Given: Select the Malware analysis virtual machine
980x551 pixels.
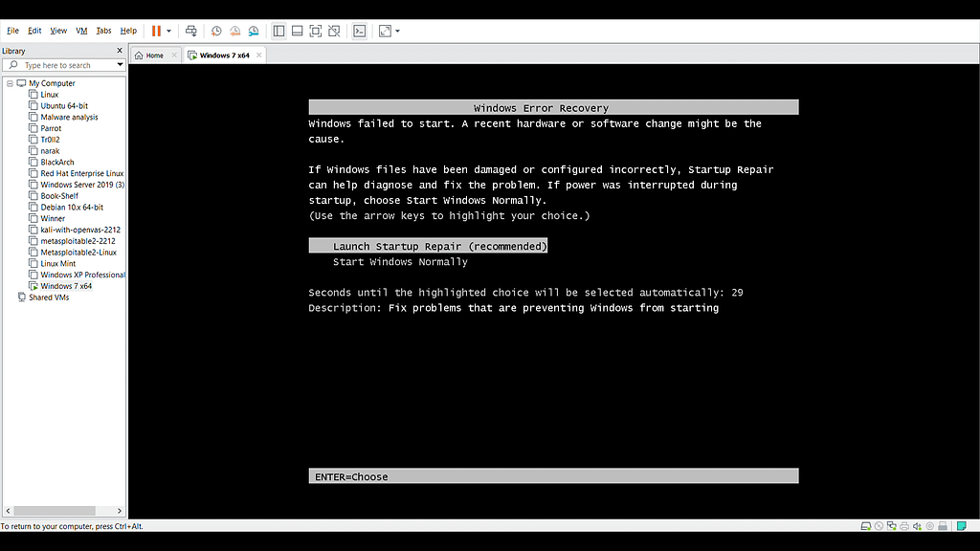Looking at the screenshot, I should tap(69, 117).
